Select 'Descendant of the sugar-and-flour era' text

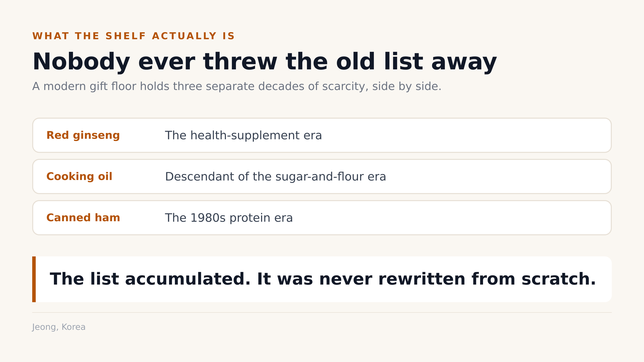click(275, 176)
